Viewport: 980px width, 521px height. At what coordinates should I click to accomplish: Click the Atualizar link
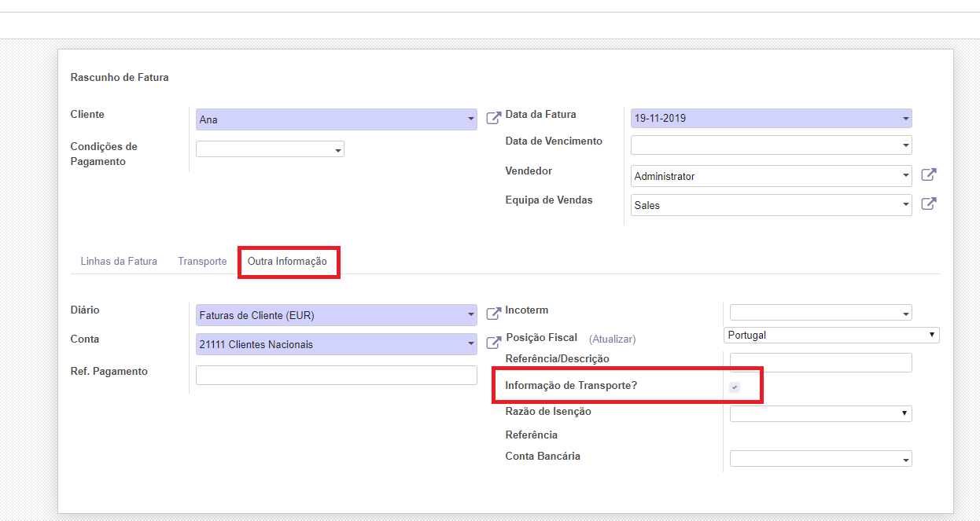612,339
